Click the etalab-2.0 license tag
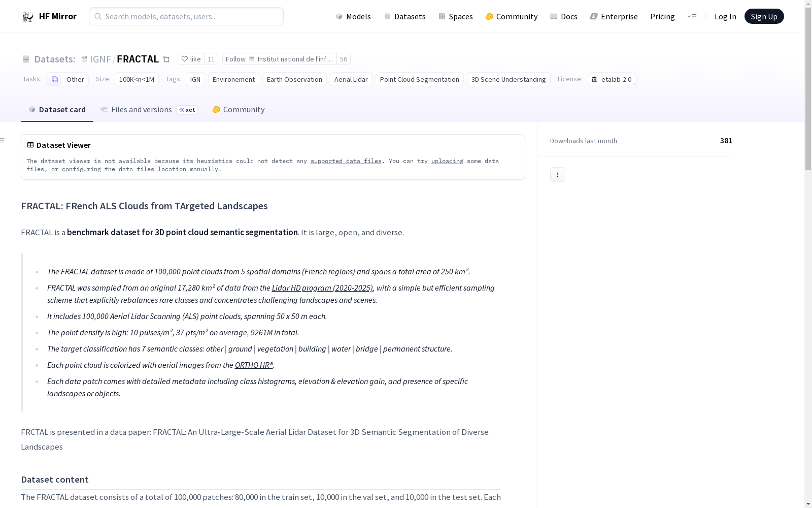The height and width of the screenshot is (508, 812). click(x=612, y=79)
